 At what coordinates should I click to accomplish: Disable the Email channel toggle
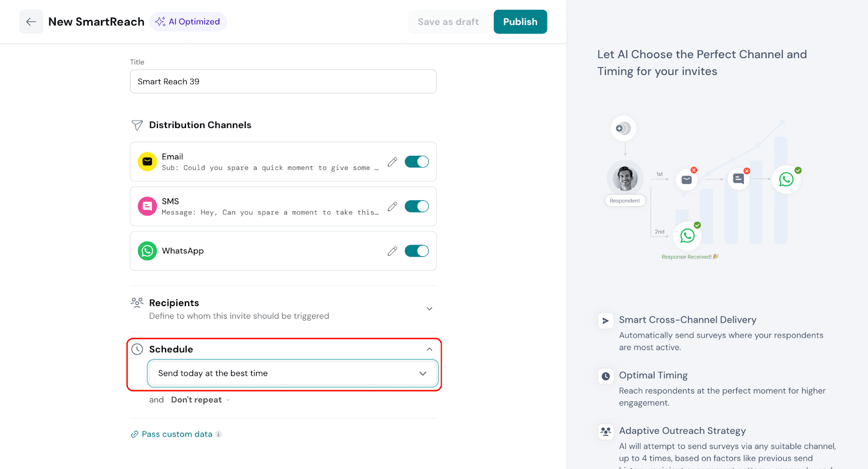(x=417, y=162)
